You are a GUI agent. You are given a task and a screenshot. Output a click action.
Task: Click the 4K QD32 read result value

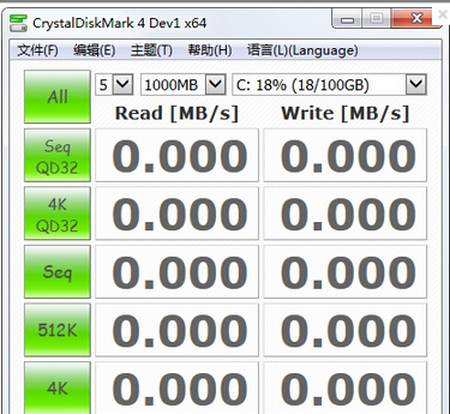point(177,213)
